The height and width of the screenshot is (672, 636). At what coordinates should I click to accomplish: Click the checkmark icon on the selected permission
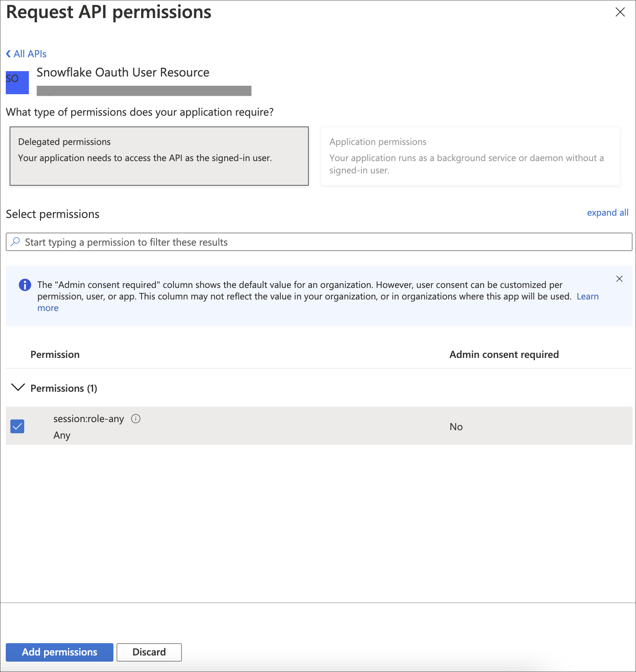click(17, 426)
